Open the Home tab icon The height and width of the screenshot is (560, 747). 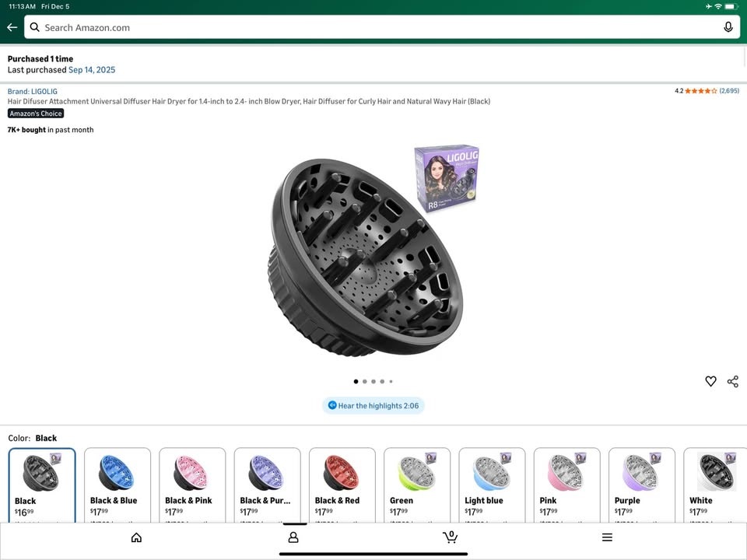[136, 537]
